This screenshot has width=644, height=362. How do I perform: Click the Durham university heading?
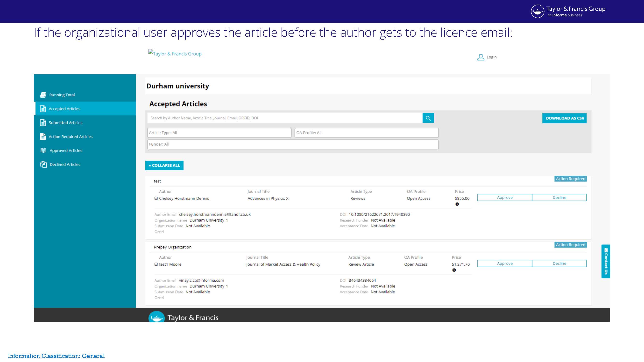(x=177, y=86)
